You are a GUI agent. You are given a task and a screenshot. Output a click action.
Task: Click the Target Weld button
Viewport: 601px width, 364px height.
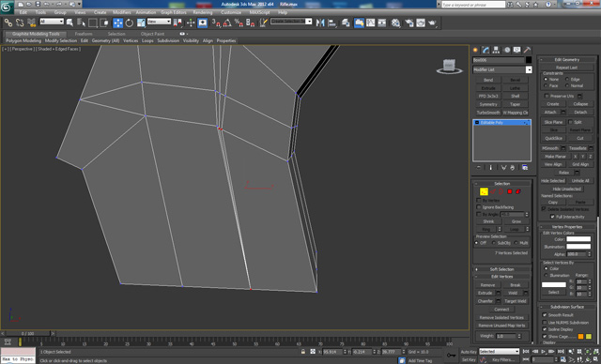coord(516,301)
